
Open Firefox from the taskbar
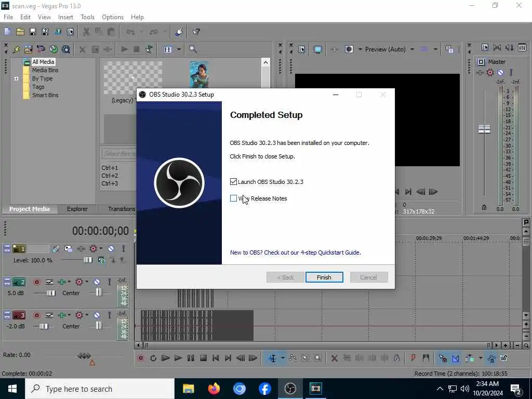pyautogui.click(x=214, y=389)
